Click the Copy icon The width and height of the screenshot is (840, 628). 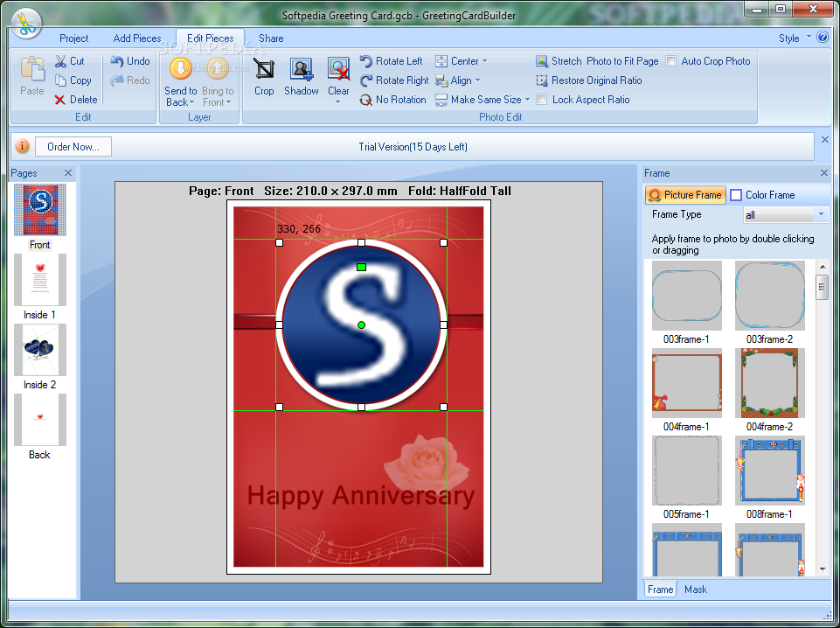[x=60, y=80]
